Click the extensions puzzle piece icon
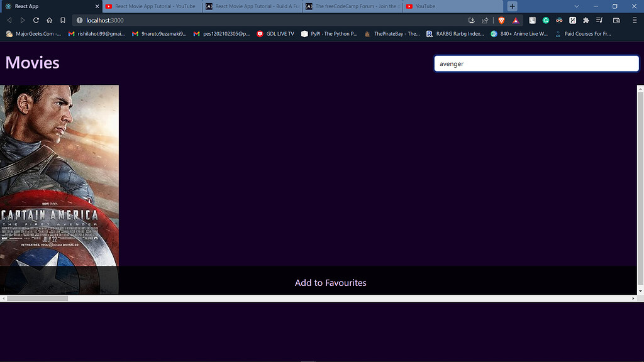This screenshot has width=644, height=362. point(587,20)
